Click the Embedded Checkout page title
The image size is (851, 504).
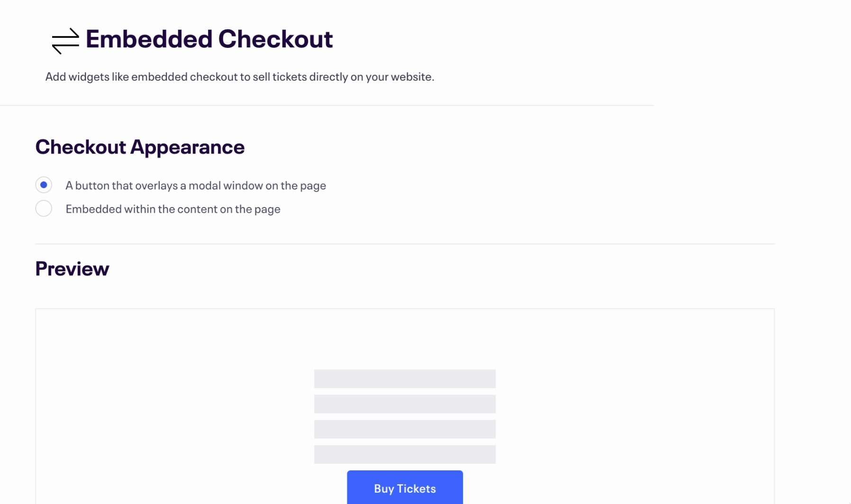(x=209, y=39)
